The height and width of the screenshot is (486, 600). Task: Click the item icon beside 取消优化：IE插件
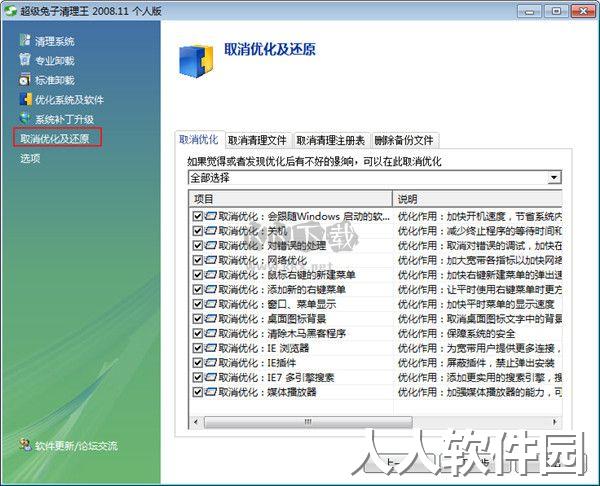click(210, 362)
